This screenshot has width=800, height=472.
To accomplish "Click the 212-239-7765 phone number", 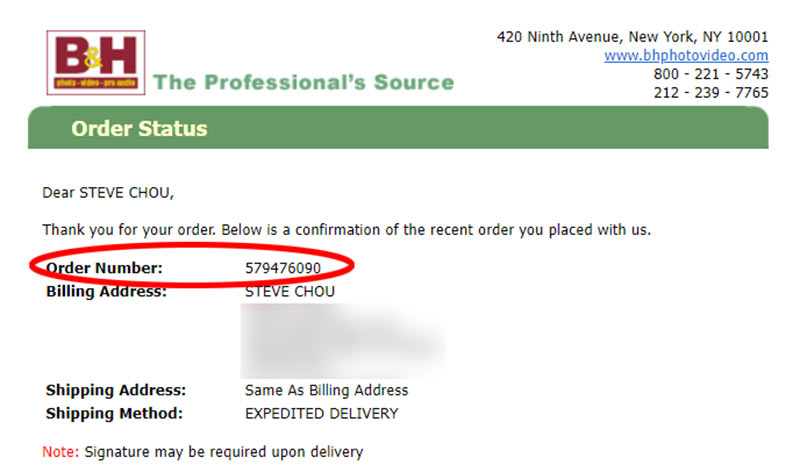I will (711, 93).
